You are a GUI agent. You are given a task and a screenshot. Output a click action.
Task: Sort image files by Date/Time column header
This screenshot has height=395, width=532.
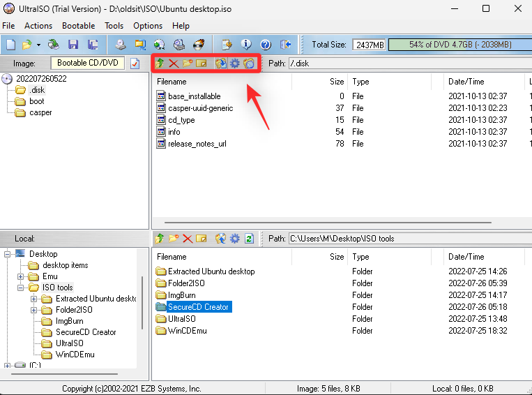(x=484, y=82)
